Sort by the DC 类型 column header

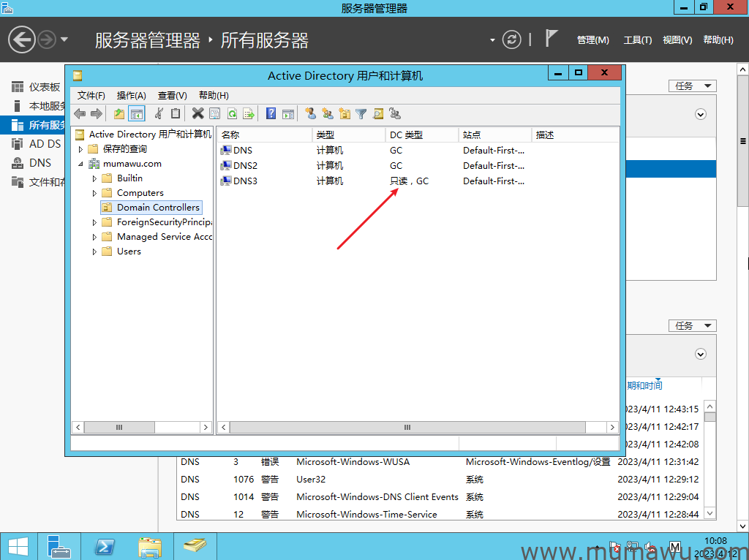[421, 135]
